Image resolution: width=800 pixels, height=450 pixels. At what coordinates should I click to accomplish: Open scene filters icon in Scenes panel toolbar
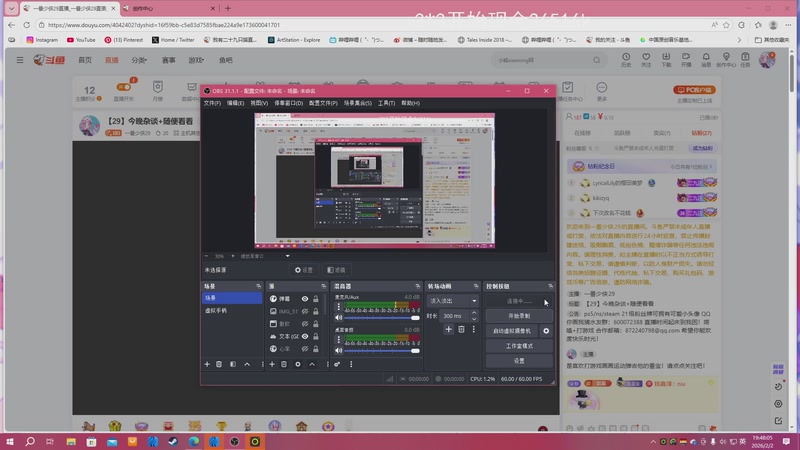[x=233, y=364]
